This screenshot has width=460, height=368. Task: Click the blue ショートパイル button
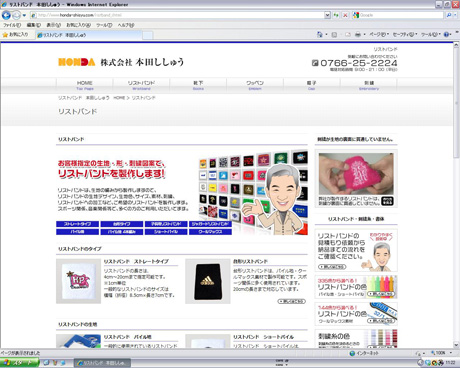[166, 232]
